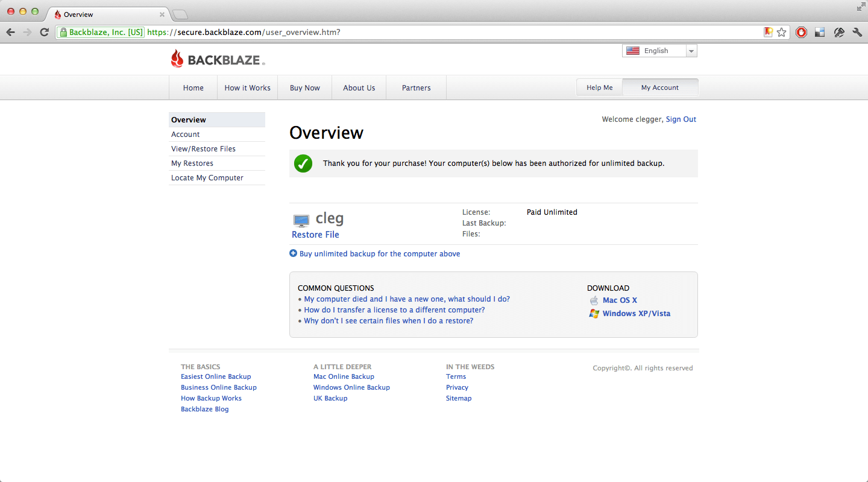Select Overview in the sidebar

point(217,119)
